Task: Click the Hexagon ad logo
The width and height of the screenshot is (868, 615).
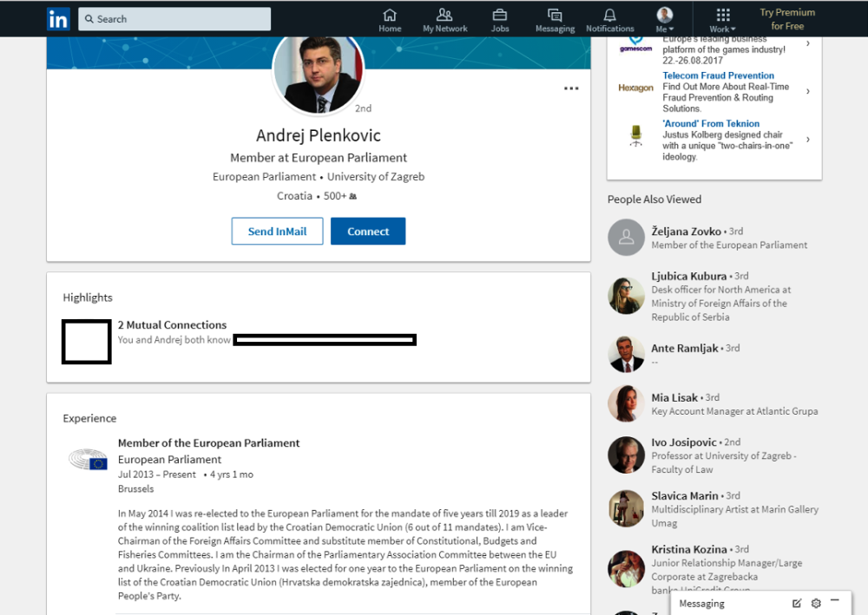Action: click(x=635, y=88)
